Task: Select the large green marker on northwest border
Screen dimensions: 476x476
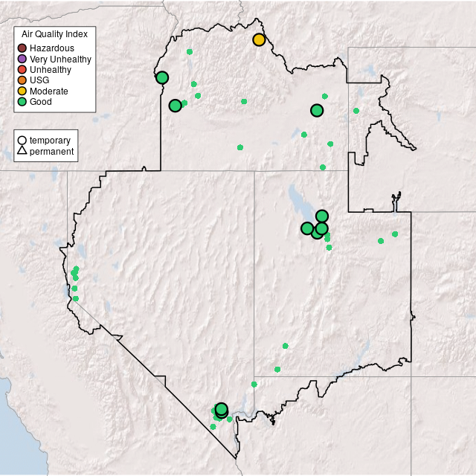Action: (162, 77)
